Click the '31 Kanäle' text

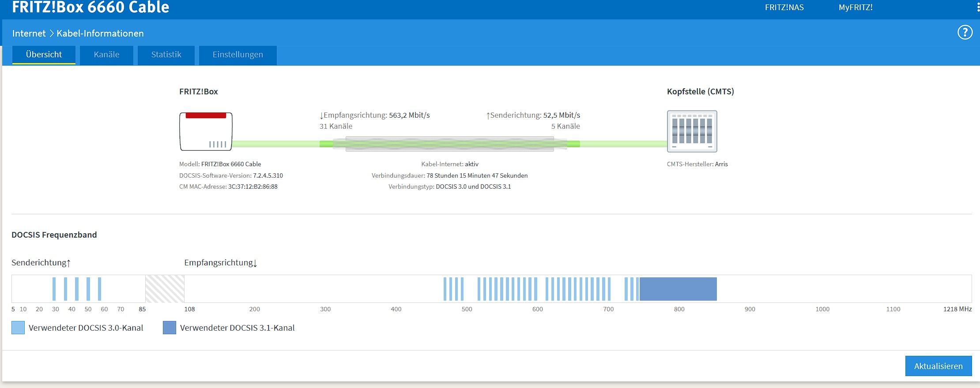click(x=336, y=126)
